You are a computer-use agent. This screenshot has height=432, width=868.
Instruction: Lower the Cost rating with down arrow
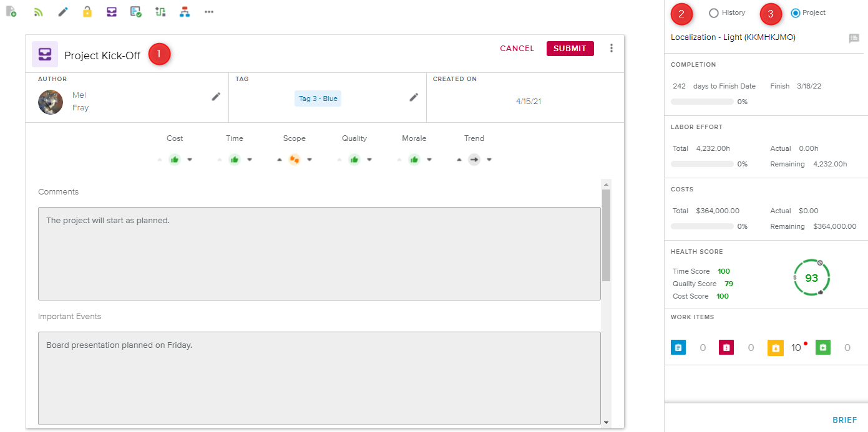[x=190, y=160]
